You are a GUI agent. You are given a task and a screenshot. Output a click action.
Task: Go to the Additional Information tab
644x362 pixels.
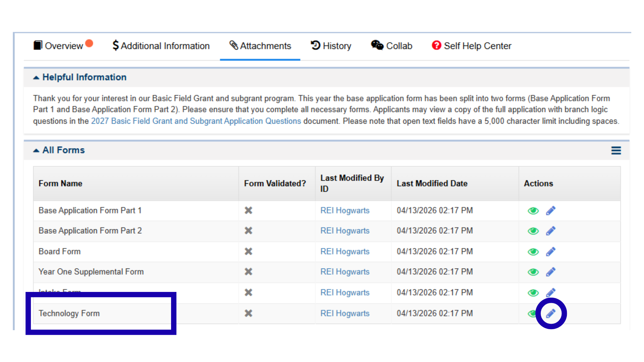[161, 46]
